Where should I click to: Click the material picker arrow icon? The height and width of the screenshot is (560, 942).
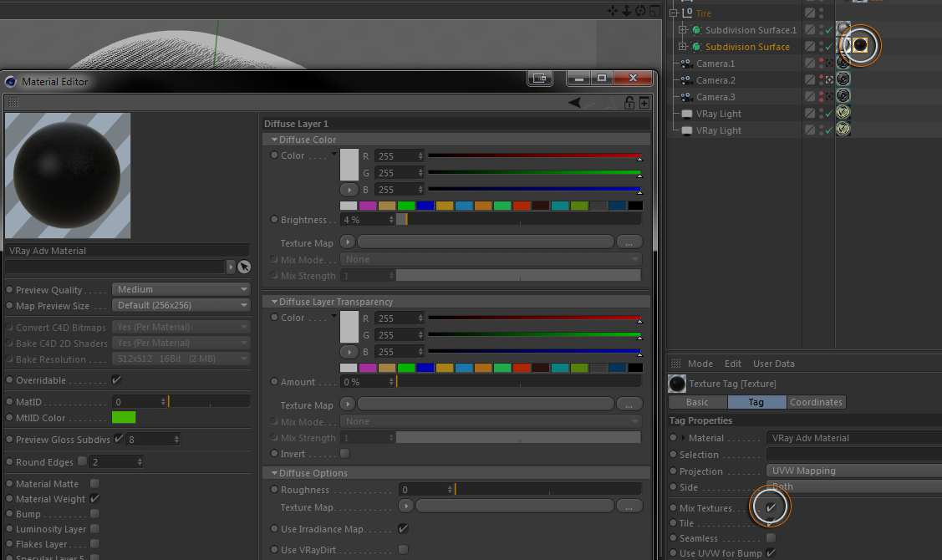coord(244,267)
